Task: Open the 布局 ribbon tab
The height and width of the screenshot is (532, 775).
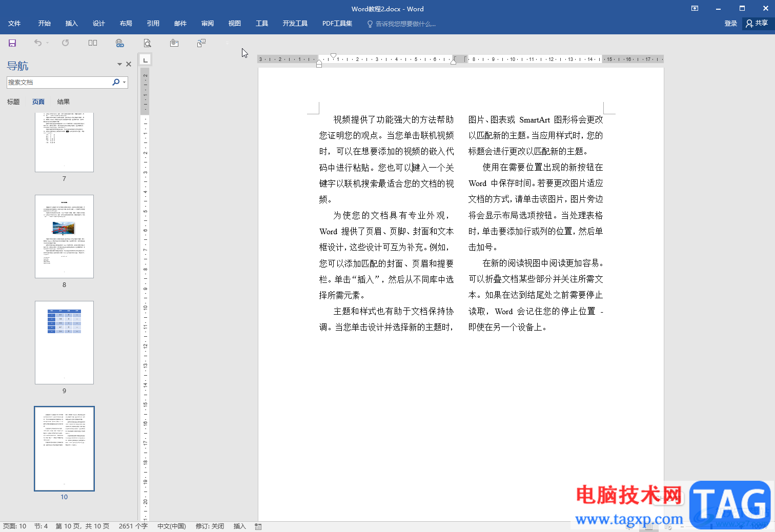Action: coord(126,24)
